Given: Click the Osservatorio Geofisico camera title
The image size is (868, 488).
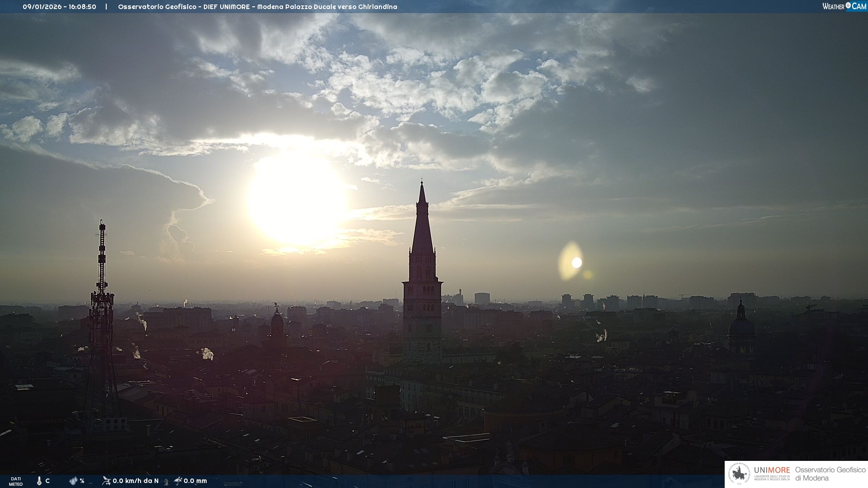Looking at the screenshot, I should coord(257,7).
